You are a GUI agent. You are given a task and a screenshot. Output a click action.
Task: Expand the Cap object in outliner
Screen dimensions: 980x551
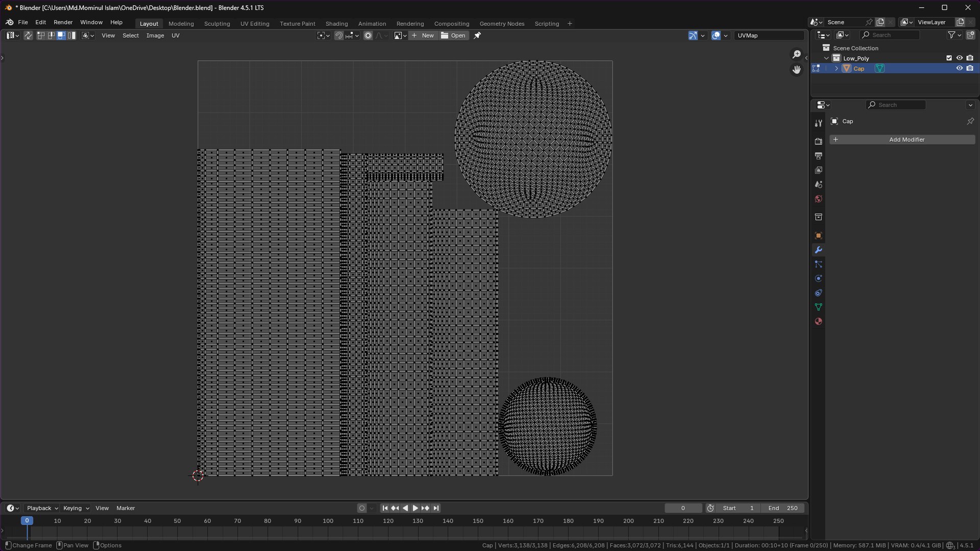(836, 68)
